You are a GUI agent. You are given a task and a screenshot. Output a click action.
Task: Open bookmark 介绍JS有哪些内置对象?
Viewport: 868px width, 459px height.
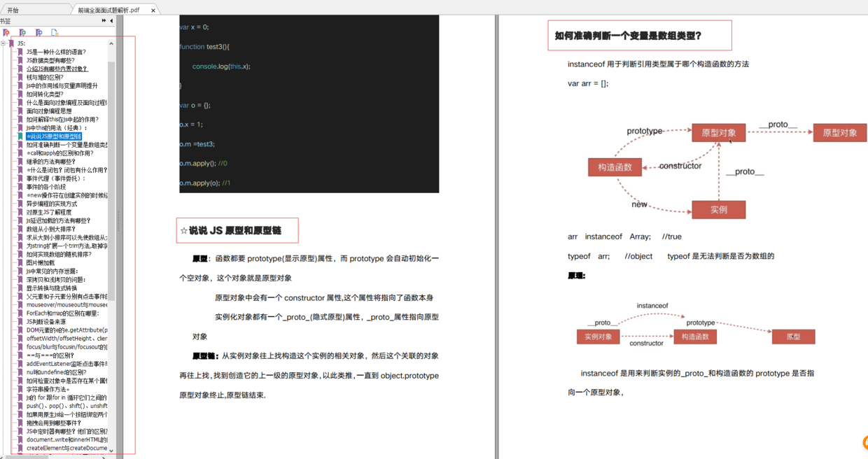[57, 69]
